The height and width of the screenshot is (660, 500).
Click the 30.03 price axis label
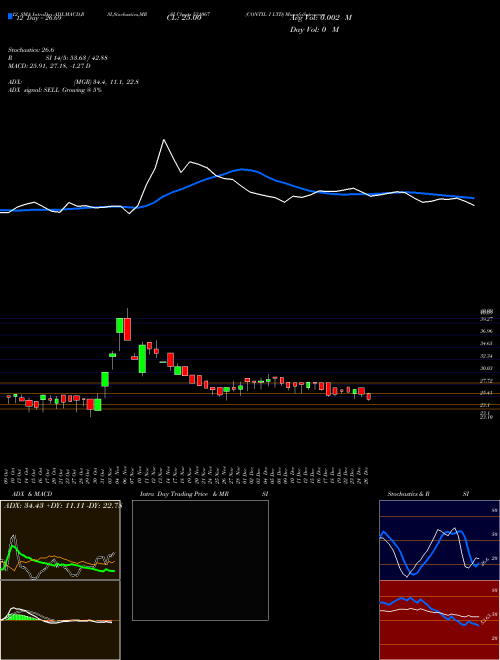(x=486, y=368)
